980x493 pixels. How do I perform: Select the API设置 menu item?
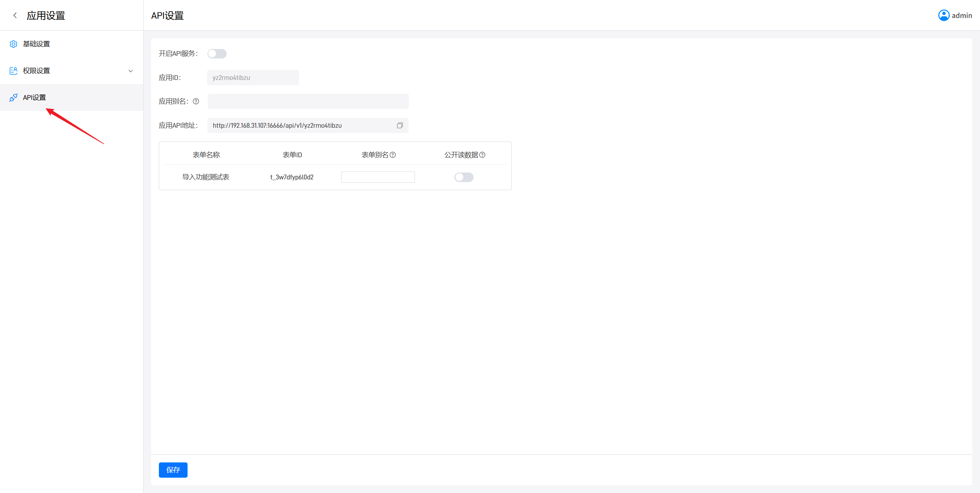pyautogui.click(x=34, y=98)
